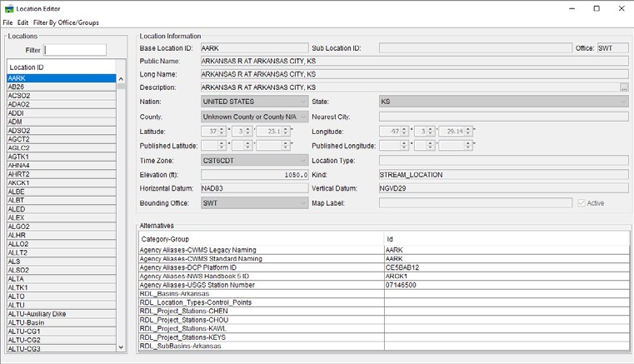Click the locations list scroll up arrow
This screenshot has height=364, width=634.
coord(122,78)
